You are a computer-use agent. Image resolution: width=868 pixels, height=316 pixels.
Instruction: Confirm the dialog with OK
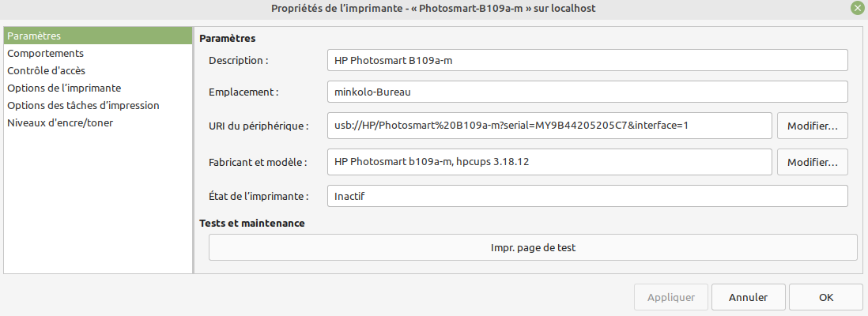(x=826, y=298)
